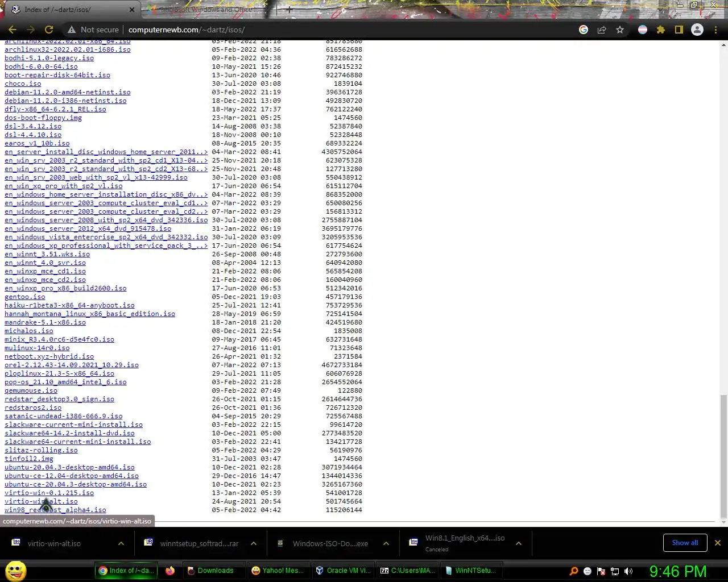Open the Chrome profile avatar menu

[x=697, y=30]
